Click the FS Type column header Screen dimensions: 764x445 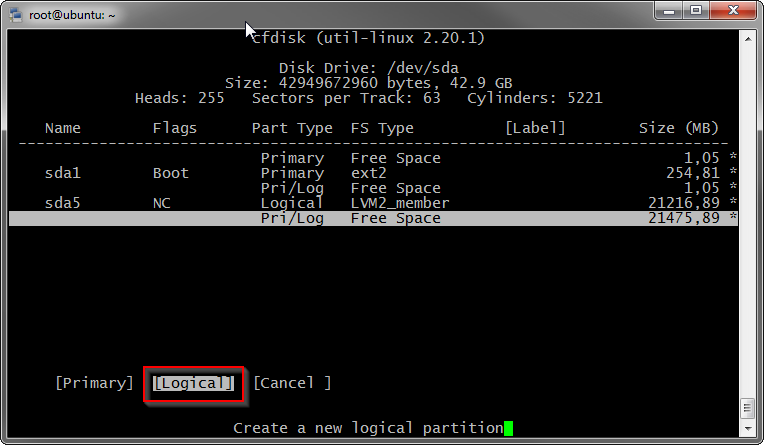[x=382, y=128]
